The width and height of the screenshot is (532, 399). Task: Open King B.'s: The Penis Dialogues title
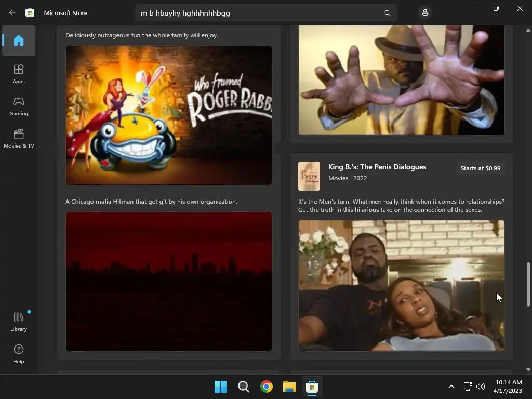click(x=377, y=167)
